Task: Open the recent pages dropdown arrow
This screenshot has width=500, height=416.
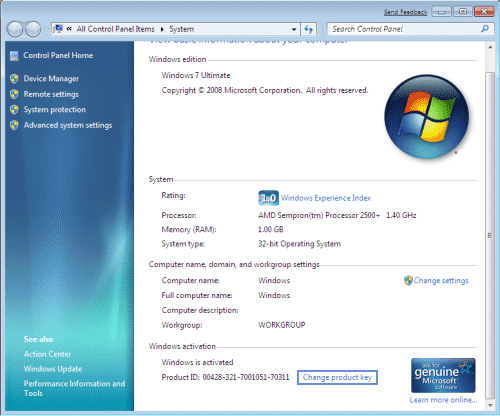Action: (45, 29)
